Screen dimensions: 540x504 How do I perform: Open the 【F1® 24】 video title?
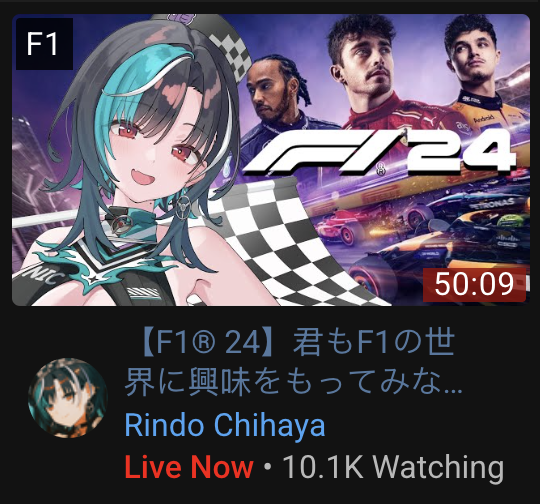pos(293,362)
